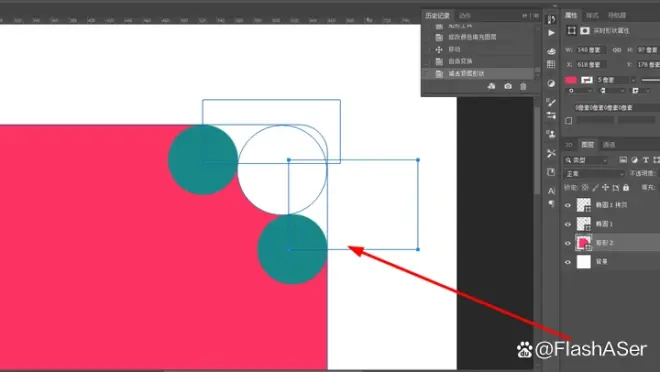
Task: Click the shape width W input field
Action: click(x=591, y=50)
